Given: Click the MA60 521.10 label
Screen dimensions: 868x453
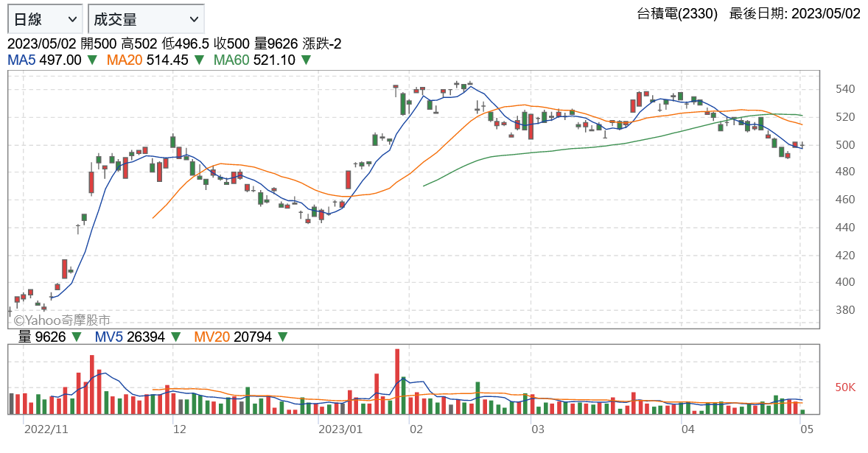Looking at the screenshot, I should coord(255,60).
